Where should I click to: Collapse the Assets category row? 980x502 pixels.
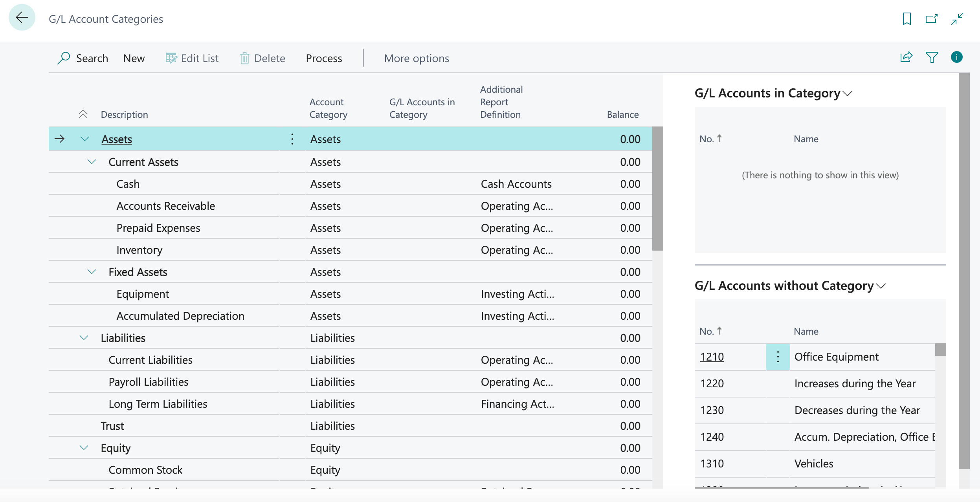pos(84,139)
